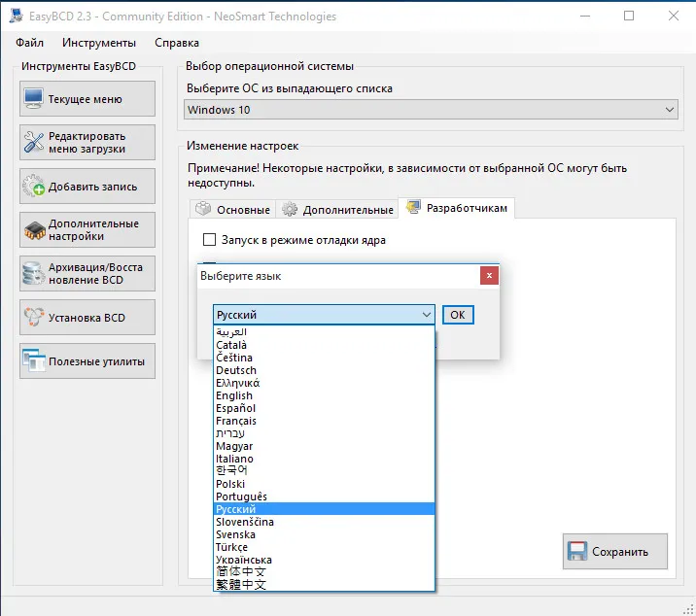
Task: Pick English from the language list
Action: point(324,395)
